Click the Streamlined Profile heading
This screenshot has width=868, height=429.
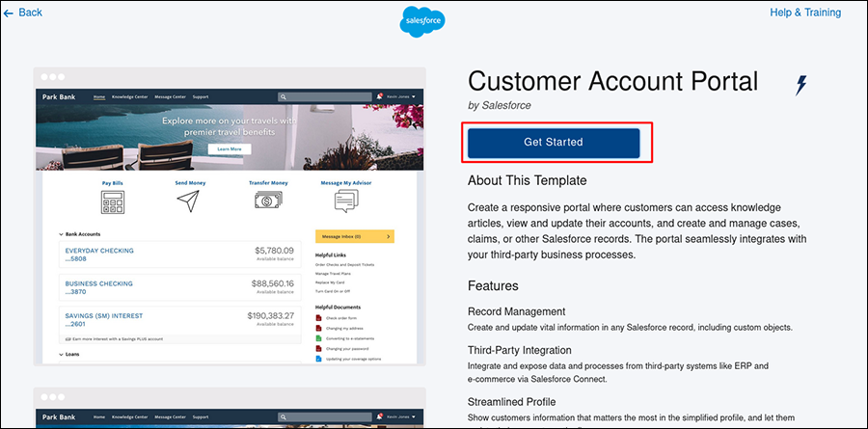pos(511,402)
